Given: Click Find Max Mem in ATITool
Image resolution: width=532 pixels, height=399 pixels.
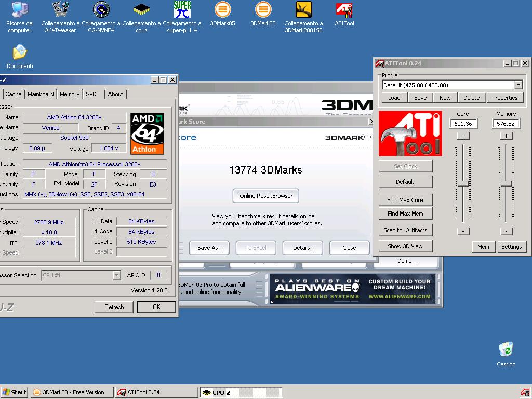Looking at the screenshot, I should [x=405, y=214].
